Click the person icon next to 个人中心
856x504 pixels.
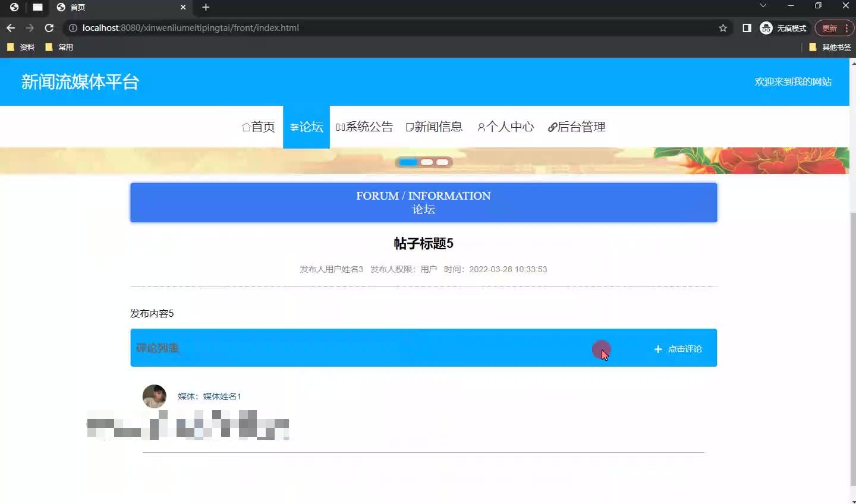pos(480,127)
